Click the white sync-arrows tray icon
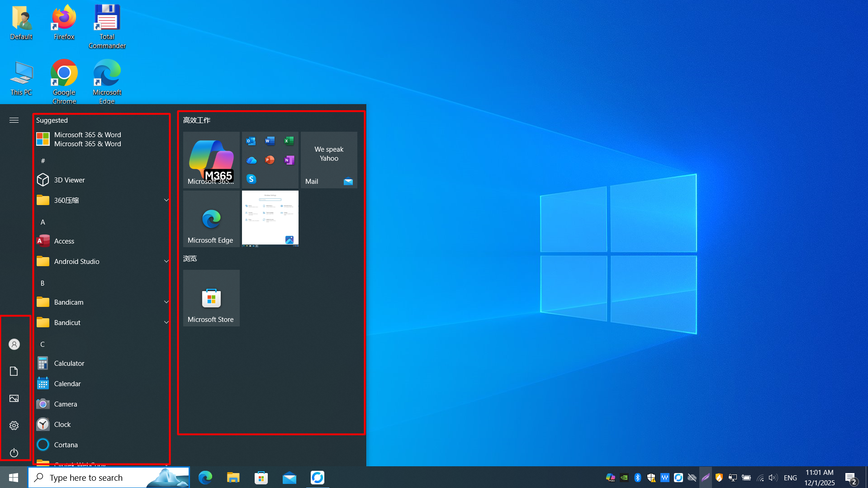868x488 pixels. (x=678, y=478)
